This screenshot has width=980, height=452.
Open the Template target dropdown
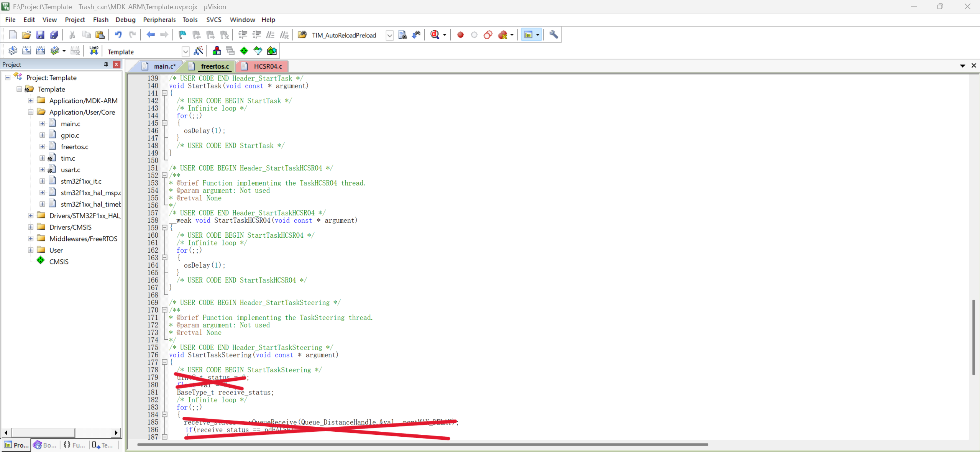pyautogui.click(x=185, y=52)
